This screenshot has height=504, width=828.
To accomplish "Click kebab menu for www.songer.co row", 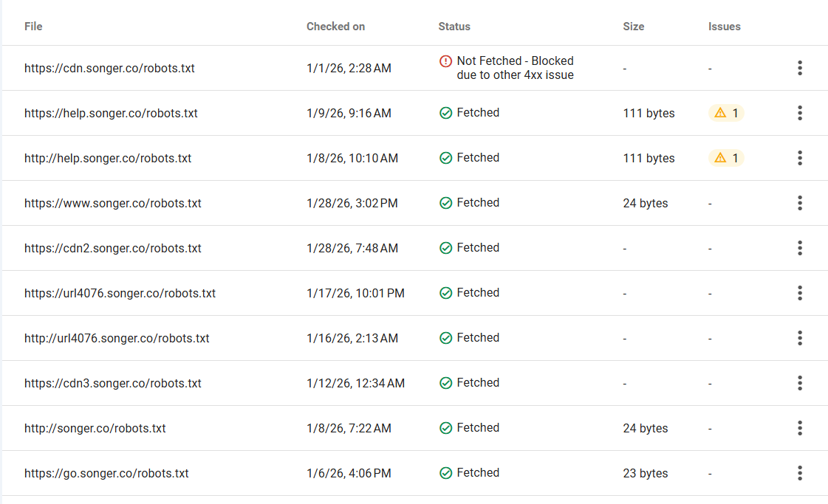I will (x=800, y=203).
